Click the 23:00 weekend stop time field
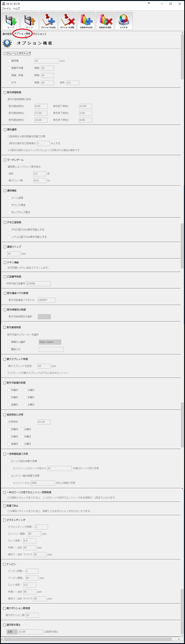 (x=31, y=632)
